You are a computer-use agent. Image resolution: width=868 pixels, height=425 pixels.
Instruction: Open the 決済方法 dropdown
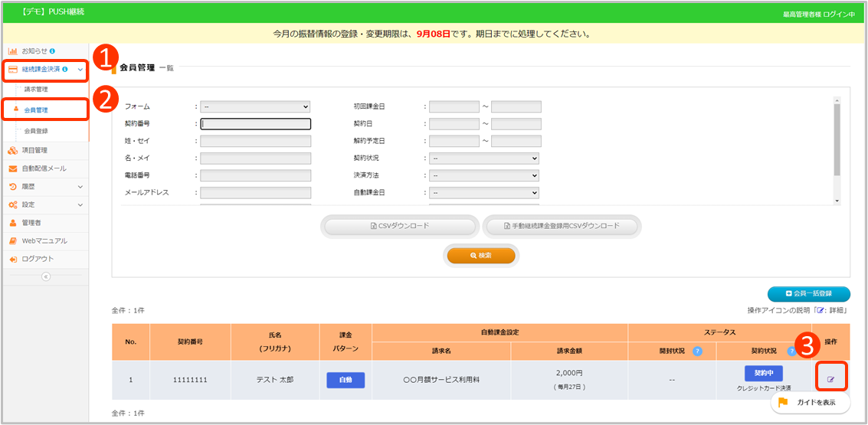484,175
